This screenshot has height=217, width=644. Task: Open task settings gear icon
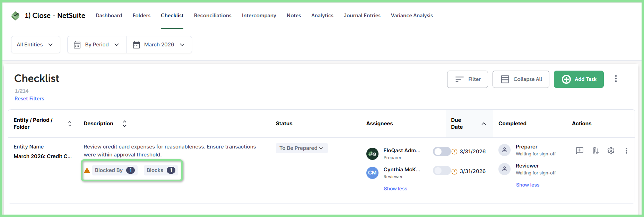tap(611, 151)
